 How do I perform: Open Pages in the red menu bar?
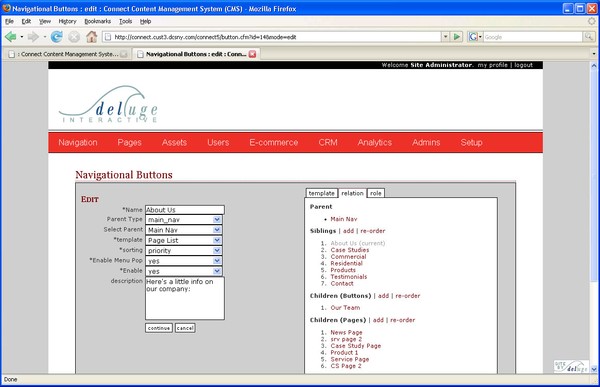(x=129, y=142)
